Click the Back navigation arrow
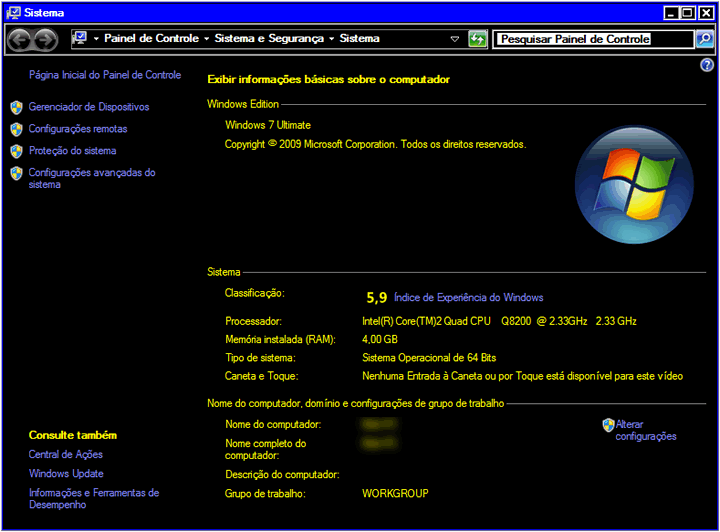This screenshot has width=720, height=532. coord(19,39)
